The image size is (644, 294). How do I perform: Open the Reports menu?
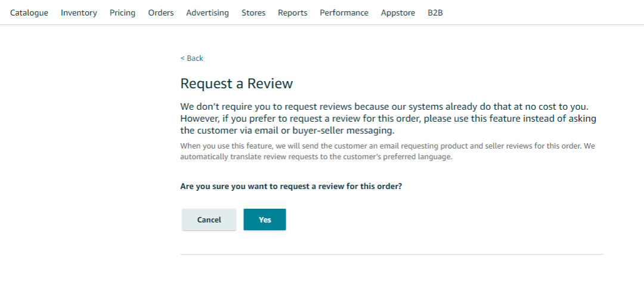pos(293,13)
